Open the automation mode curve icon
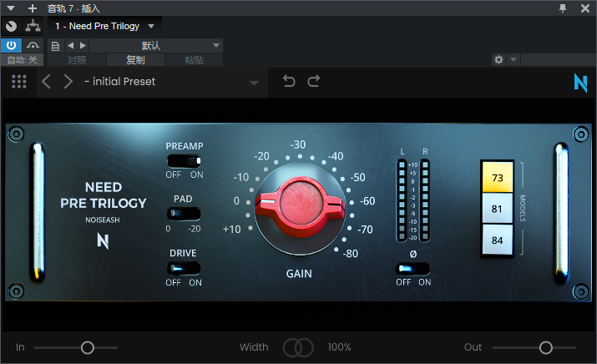 coord(33,46)
